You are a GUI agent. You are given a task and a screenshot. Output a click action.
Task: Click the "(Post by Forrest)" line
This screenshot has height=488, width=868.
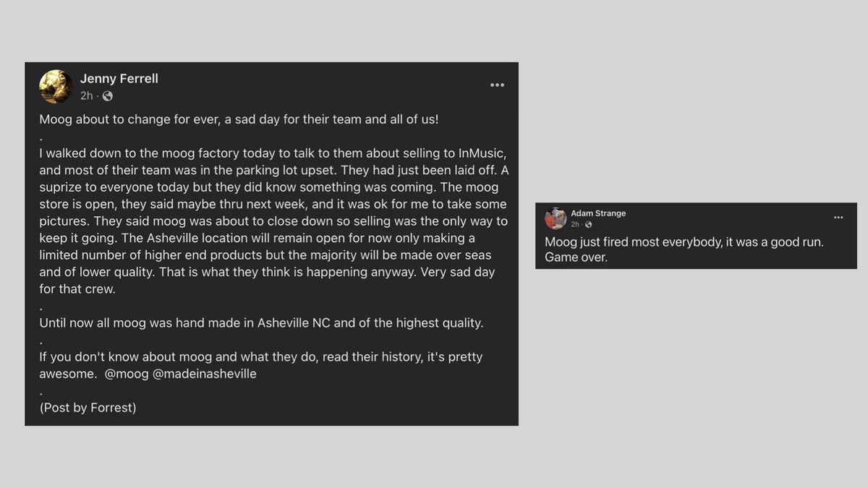pos(88,407)
